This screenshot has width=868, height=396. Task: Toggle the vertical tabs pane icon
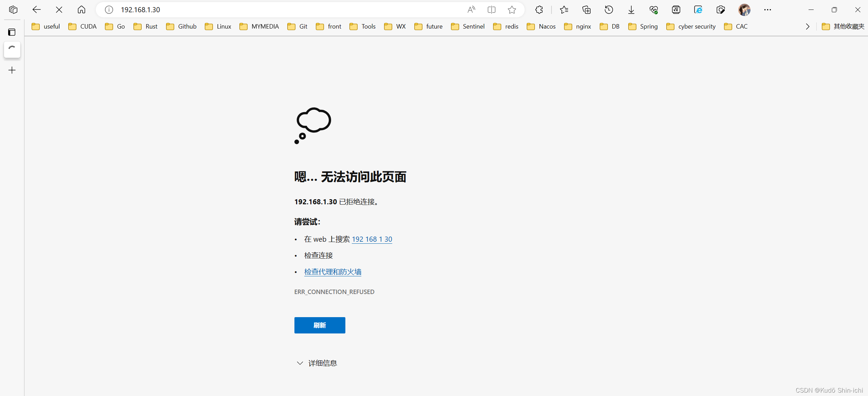tap(12, 32)
